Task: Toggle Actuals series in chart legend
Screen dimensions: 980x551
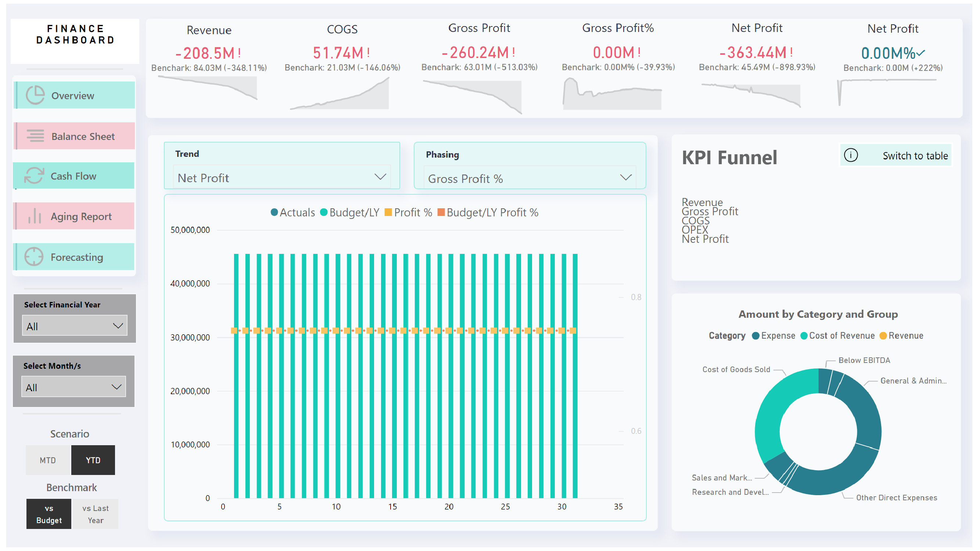Action: coord(293,212)
